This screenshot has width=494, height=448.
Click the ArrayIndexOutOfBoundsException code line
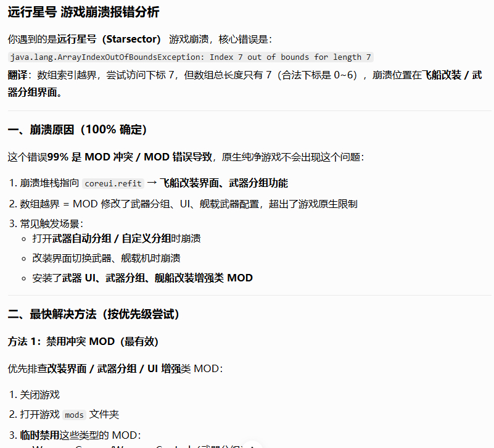(191, 57)
